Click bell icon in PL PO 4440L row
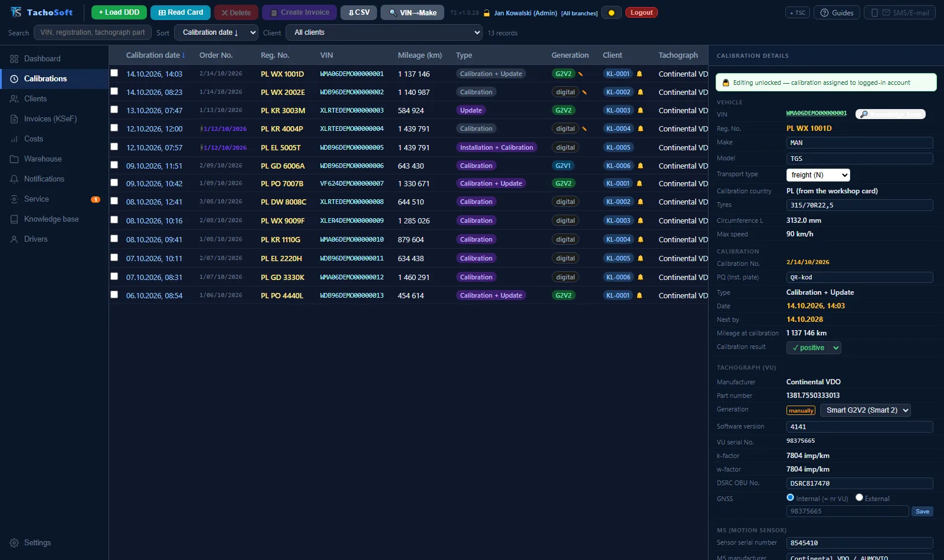The height and width of the screenshot is (560, 944). pos(639,295)
